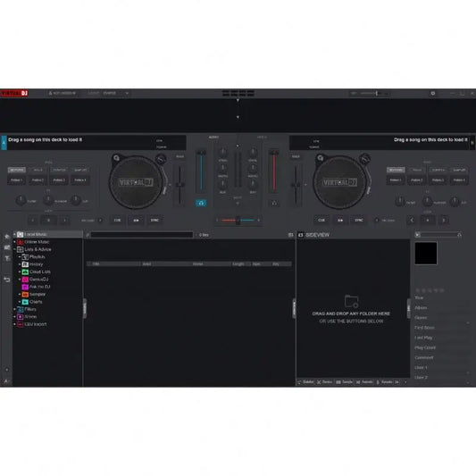Screen dimensions: 476x476
Task: Hit the CUE button on the right deck
Action: 322,220
